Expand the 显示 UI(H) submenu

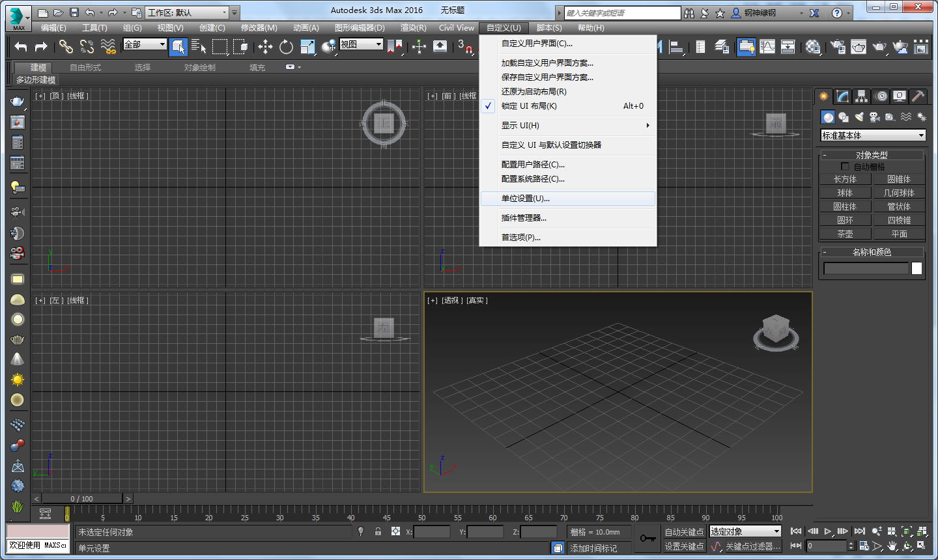568,126
